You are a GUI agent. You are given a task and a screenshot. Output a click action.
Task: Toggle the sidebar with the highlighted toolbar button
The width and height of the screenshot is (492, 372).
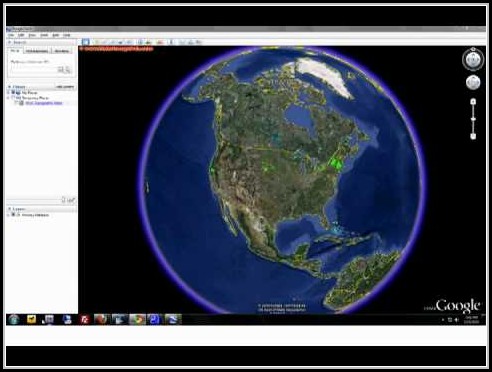86,42
